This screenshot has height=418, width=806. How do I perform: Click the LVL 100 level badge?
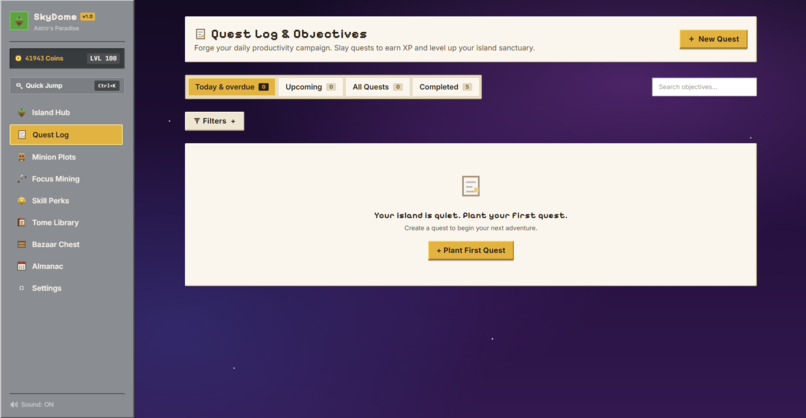[103, 59]
